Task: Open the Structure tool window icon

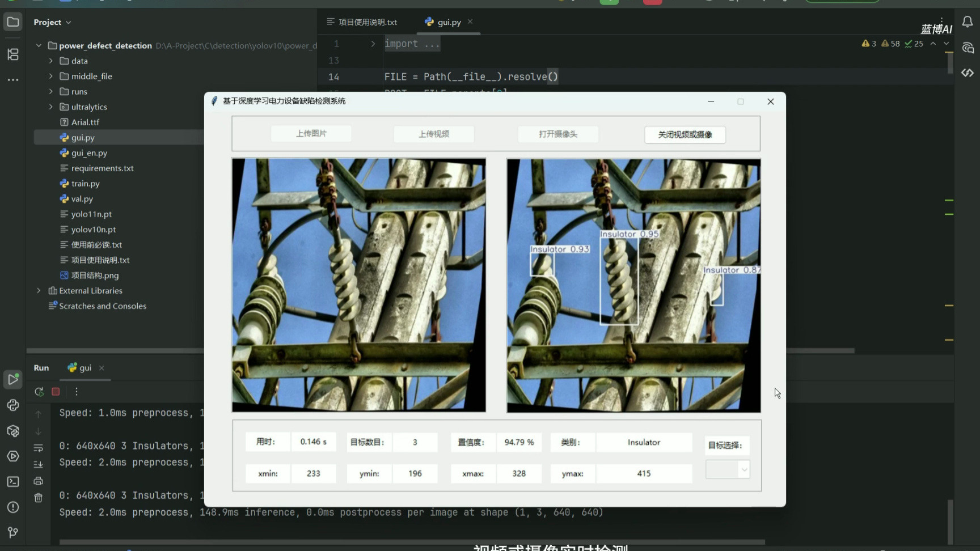Action: [12, 54]
